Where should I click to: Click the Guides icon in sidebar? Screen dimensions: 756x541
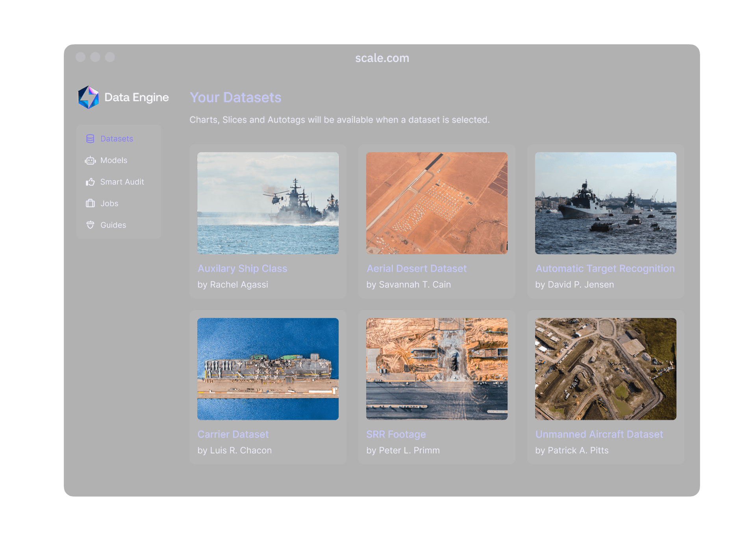pyautogui.click(x=90, y=225)
